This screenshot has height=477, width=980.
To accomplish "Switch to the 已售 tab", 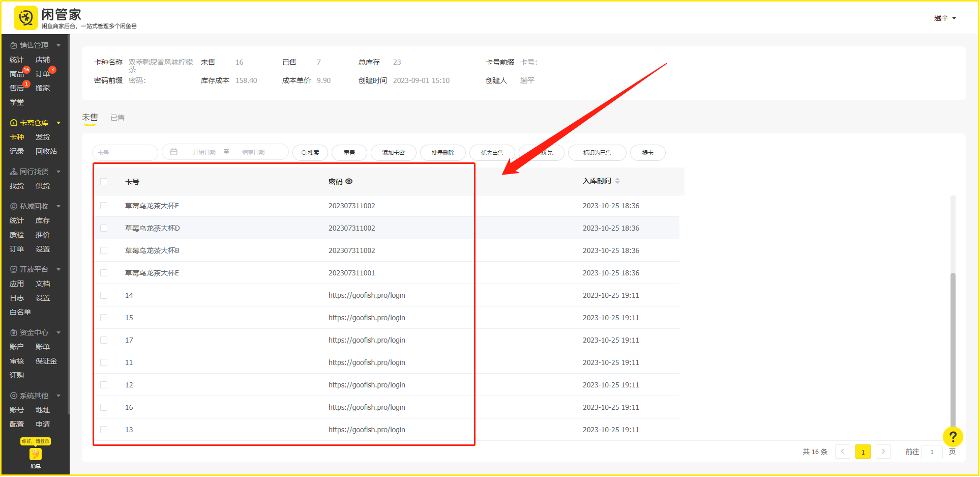I will tap(117, 118).
